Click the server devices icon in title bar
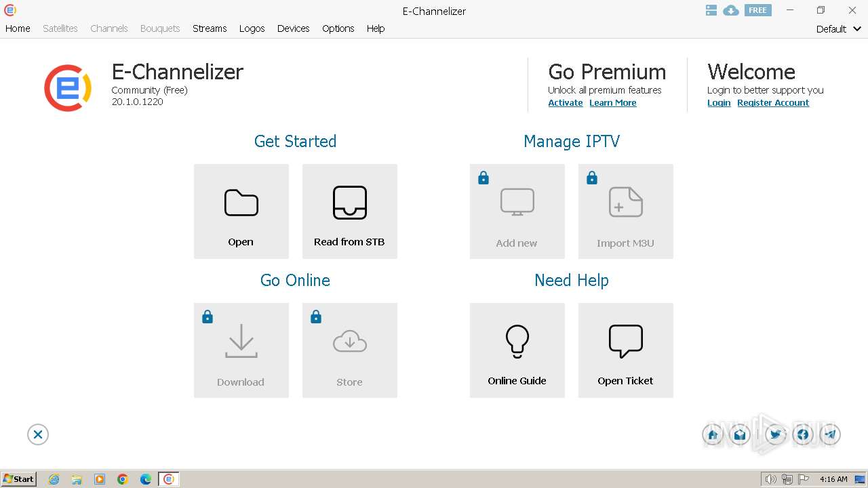The width and height of the screenshot is (868, 488). pyautogui.click(x=711, y=10)
